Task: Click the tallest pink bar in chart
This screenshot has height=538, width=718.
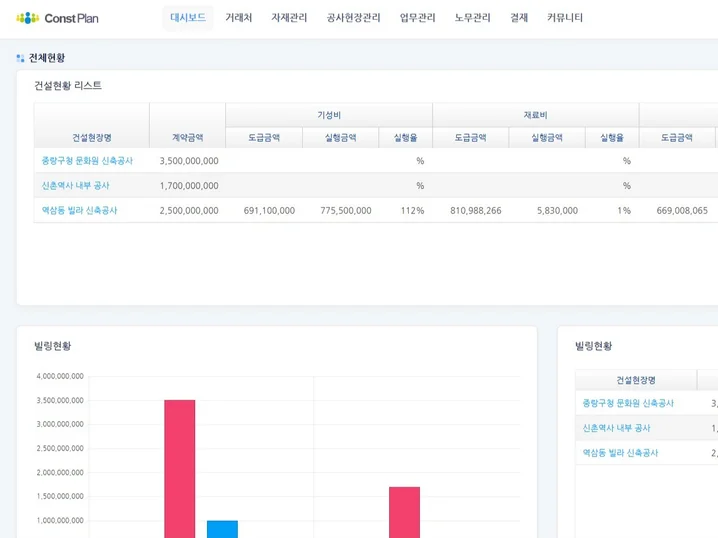Action: tap(180, 468)
